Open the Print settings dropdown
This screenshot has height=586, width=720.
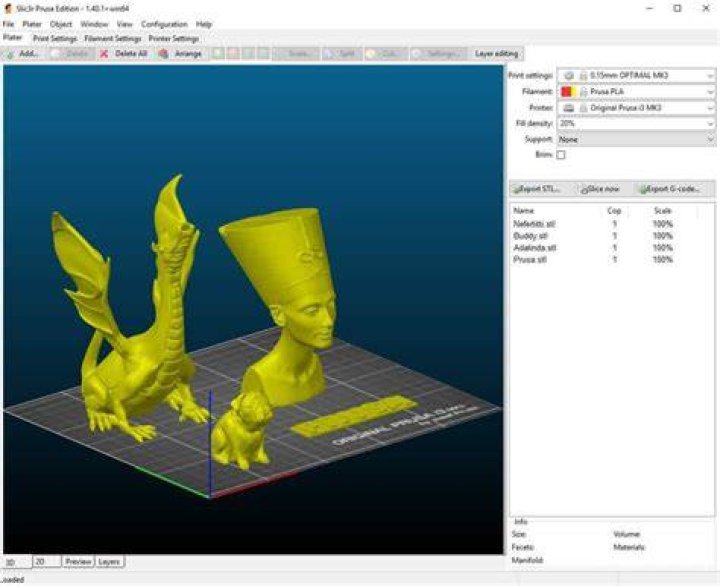pyautogui.click(x=636, y=75)
